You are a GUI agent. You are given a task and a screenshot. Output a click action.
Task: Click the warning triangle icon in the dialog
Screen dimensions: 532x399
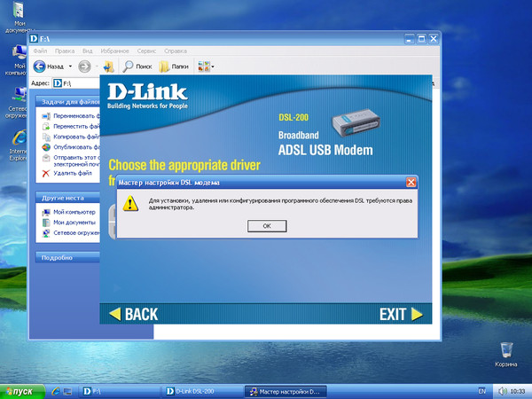click(130, 203)
